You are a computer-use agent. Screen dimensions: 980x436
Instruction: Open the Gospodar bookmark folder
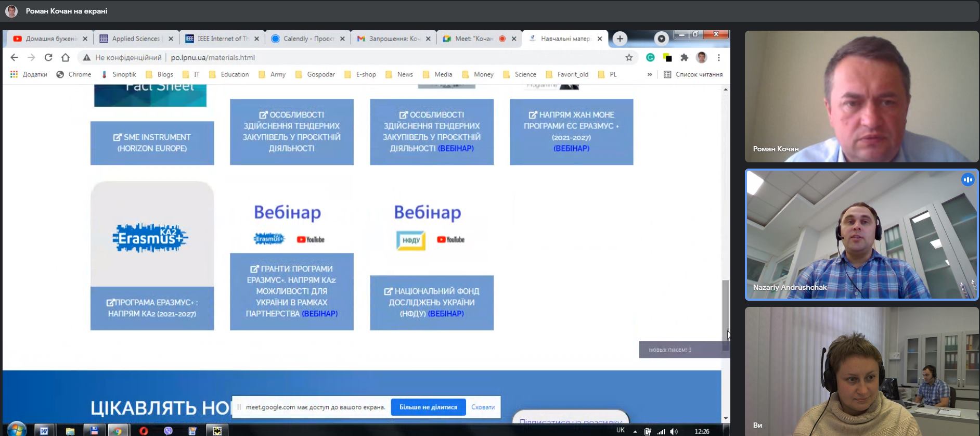click(315, 74)
